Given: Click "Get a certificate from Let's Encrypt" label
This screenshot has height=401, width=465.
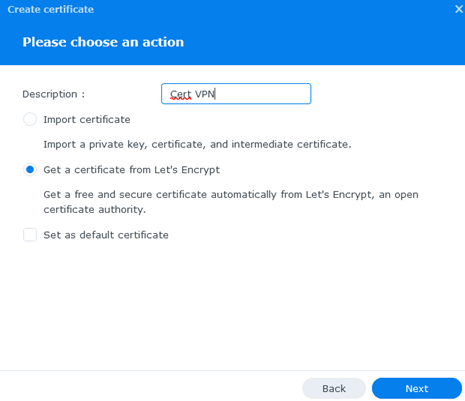Looking at the screenshot, I should [132, 170].
